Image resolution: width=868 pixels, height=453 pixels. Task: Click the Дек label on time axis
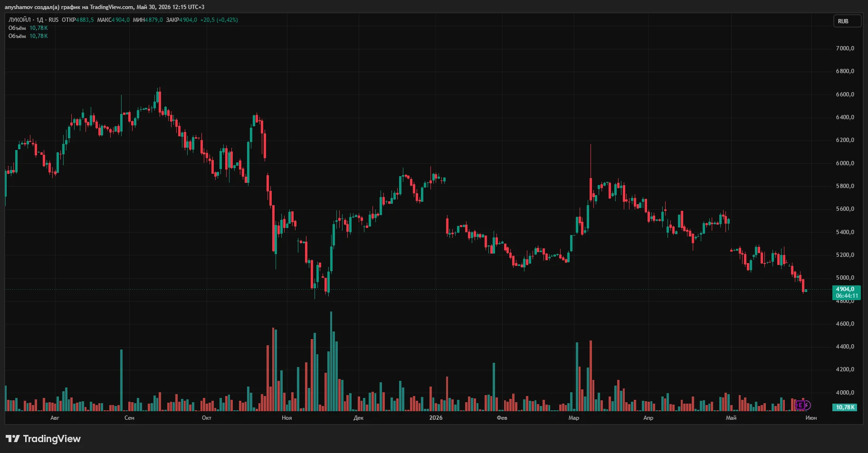pyautogui.click(x=358, y=418)
